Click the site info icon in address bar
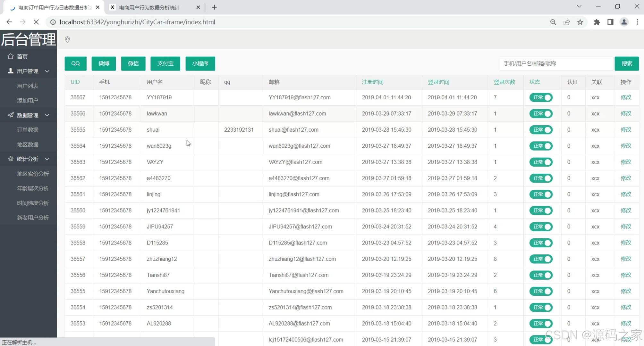Viewport: 644px width, 346px height. pyautogui.click(x=53, y=22)
